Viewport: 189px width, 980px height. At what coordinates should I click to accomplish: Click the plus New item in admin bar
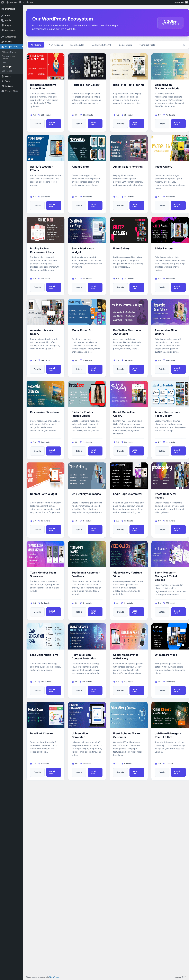[30, 2]
